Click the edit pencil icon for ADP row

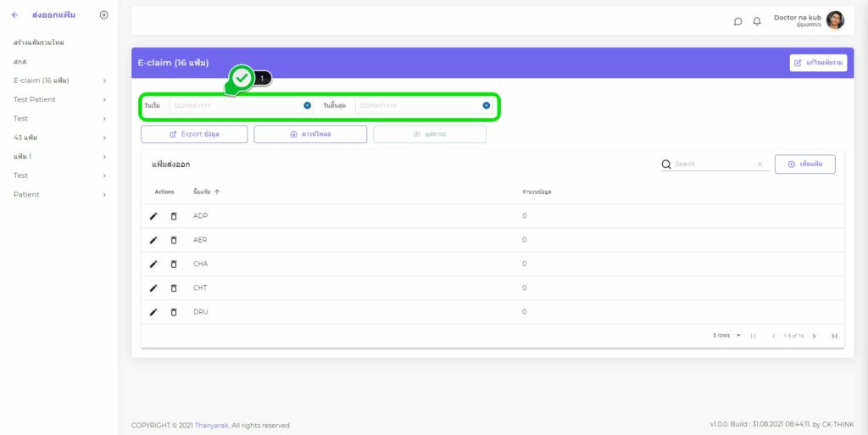click(153, 216)
